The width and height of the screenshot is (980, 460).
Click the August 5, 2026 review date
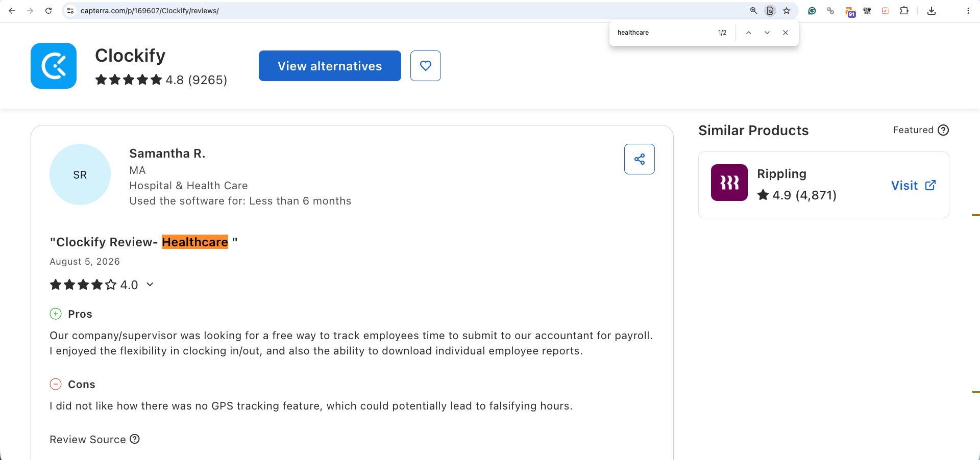pyautogui.click(x=85, y=262)
